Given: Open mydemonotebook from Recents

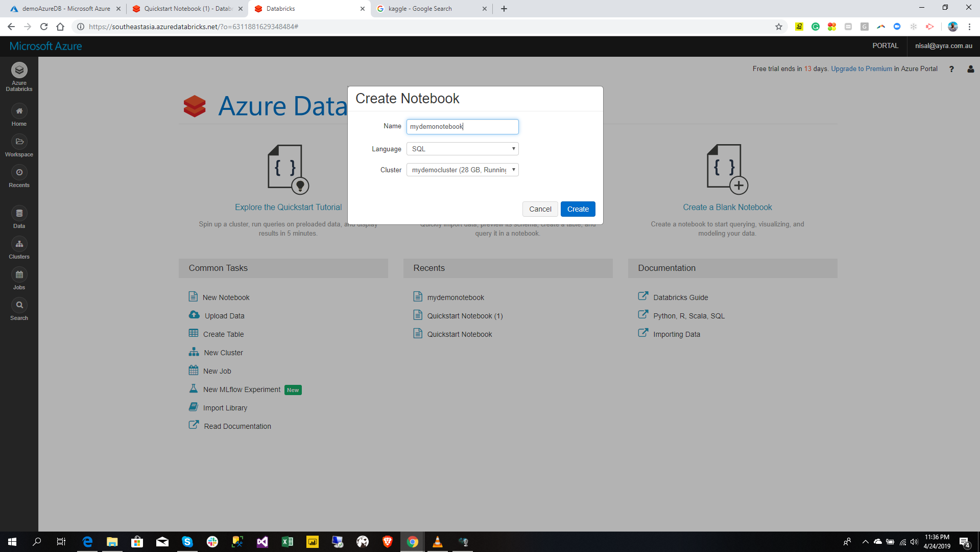Looking at the screenshot, I should (449, 297).
